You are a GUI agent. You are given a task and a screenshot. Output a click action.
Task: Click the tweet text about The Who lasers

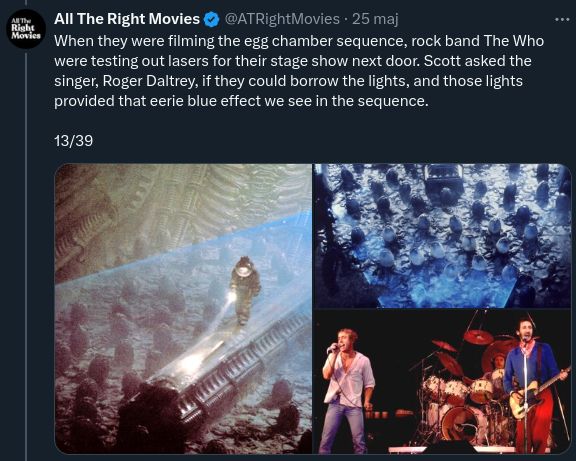point(299,71)
